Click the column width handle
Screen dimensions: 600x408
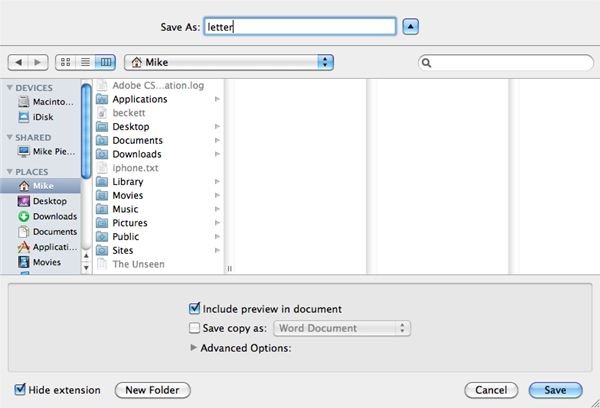[230, 269]
